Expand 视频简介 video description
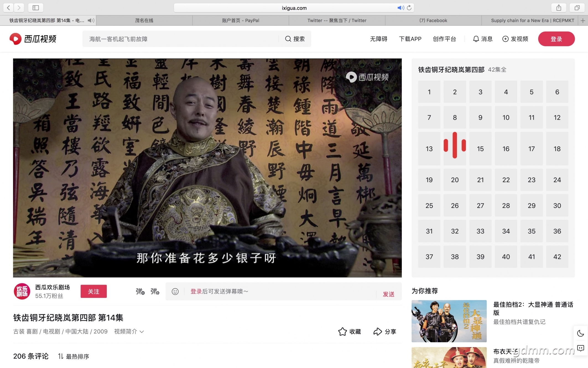 point(129,331)
